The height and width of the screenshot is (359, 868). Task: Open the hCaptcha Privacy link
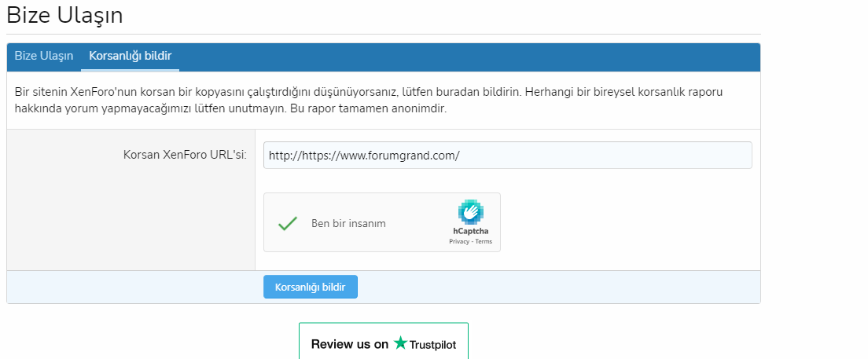(x=458, y=242)
